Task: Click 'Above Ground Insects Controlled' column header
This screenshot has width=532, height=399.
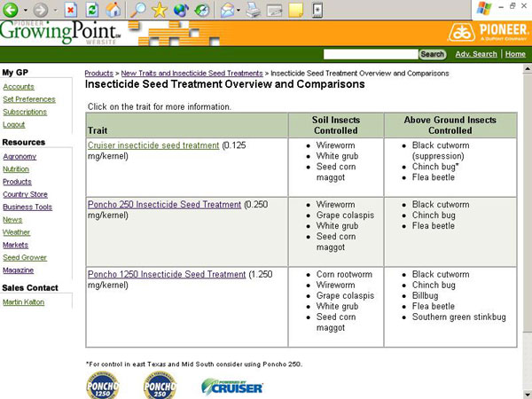Action: pos(450,125)
